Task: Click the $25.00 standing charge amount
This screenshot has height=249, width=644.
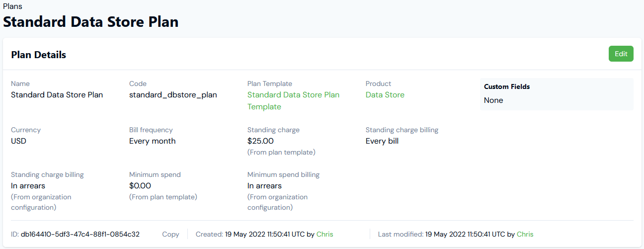Action: [x=260, y=141]
